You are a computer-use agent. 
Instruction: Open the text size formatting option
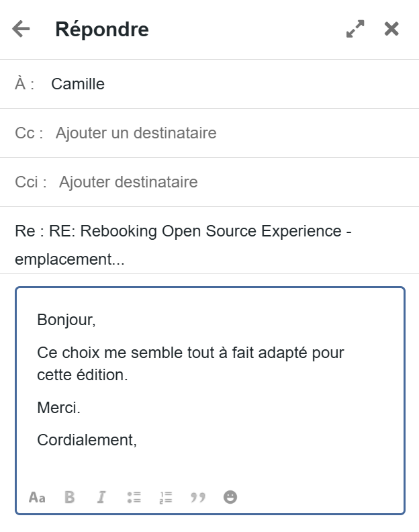coord(37,498)
